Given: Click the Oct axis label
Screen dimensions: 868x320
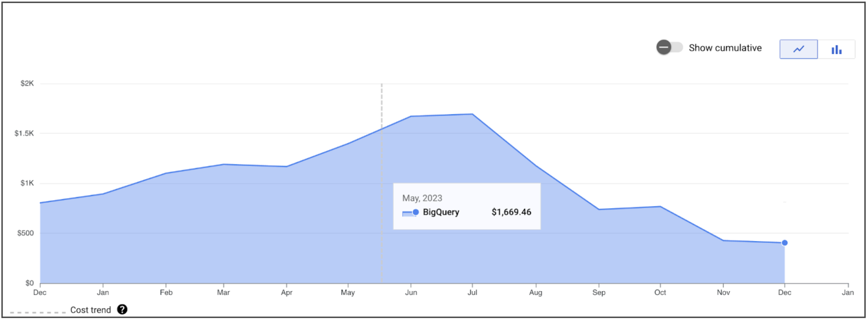Looking at the screenshot, I should 660,293.
